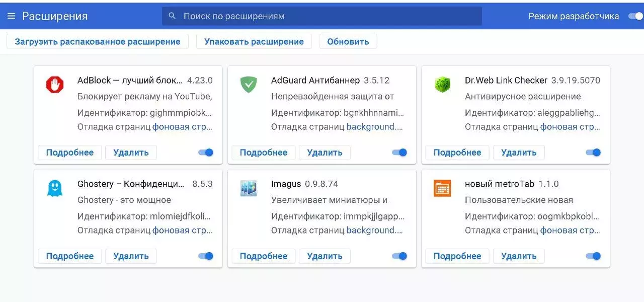Disable the AdGuard Антибаннер switch
The height and width of the screenshot is (302, 644).
pyautogui.click(x=399, y=153)
